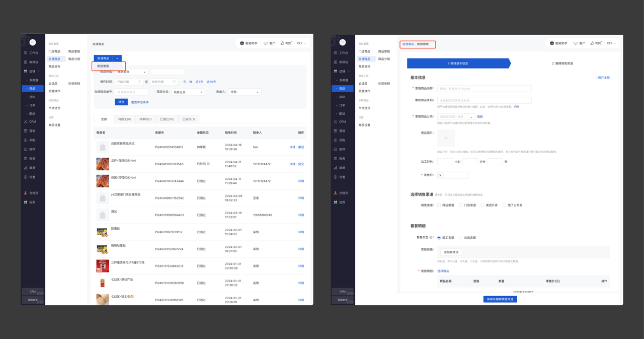The image size is (644, 339).
Task: Open 应用 apps icon in left window sidebar
Action: (x=26, y=202)
